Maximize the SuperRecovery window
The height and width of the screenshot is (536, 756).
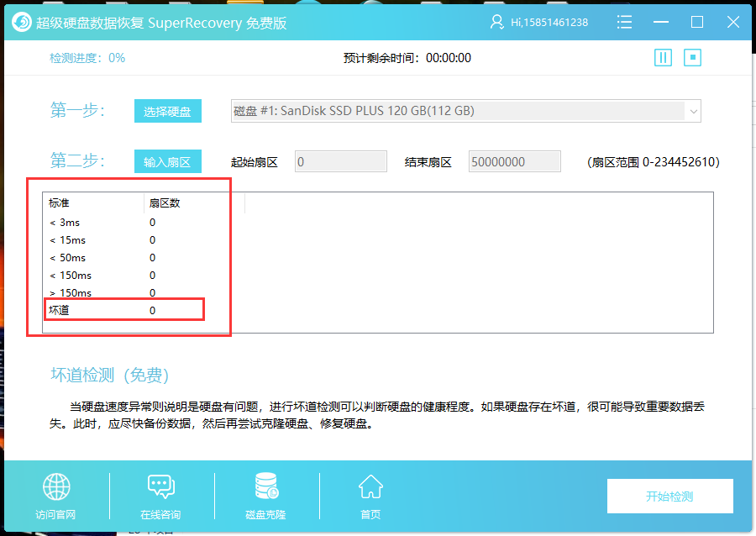[696, 22]
